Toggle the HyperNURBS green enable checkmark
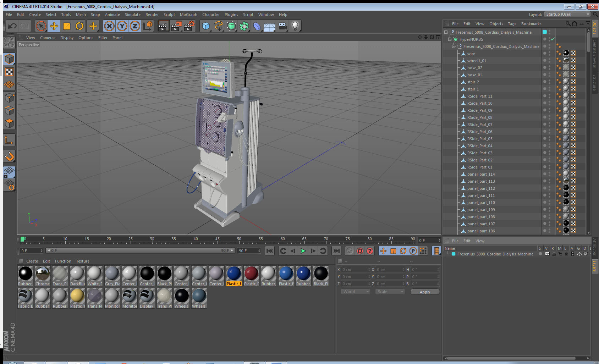This screenshot has height=364, width=599. click(553, 39)
